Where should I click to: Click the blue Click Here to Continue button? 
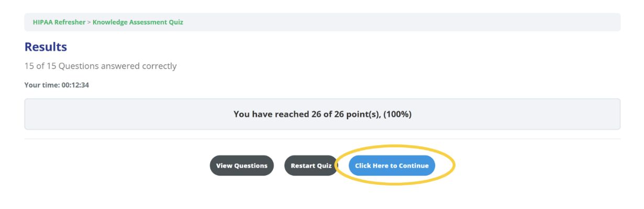coord(392,166)
